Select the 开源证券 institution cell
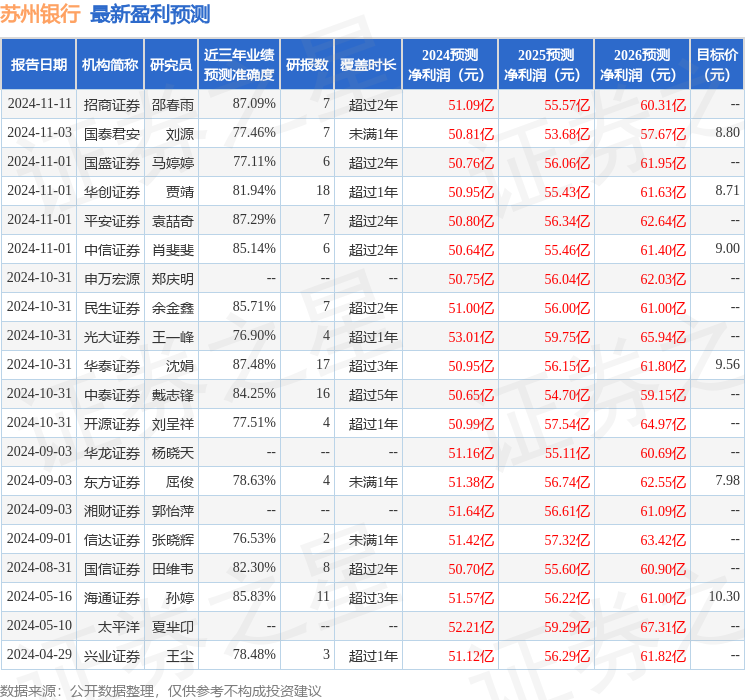Image resolution: width=745 pixels, height=700 pixels. (x=112, y=424)
